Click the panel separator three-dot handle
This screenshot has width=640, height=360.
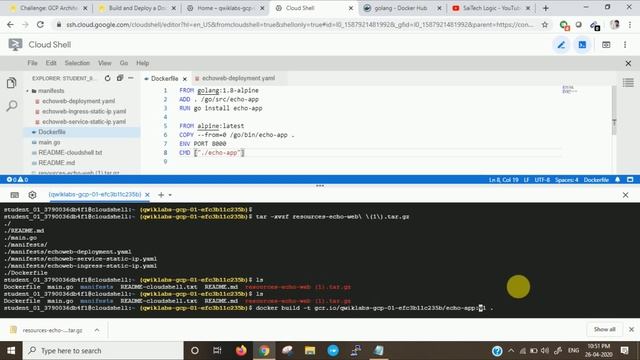click(320, 186)
